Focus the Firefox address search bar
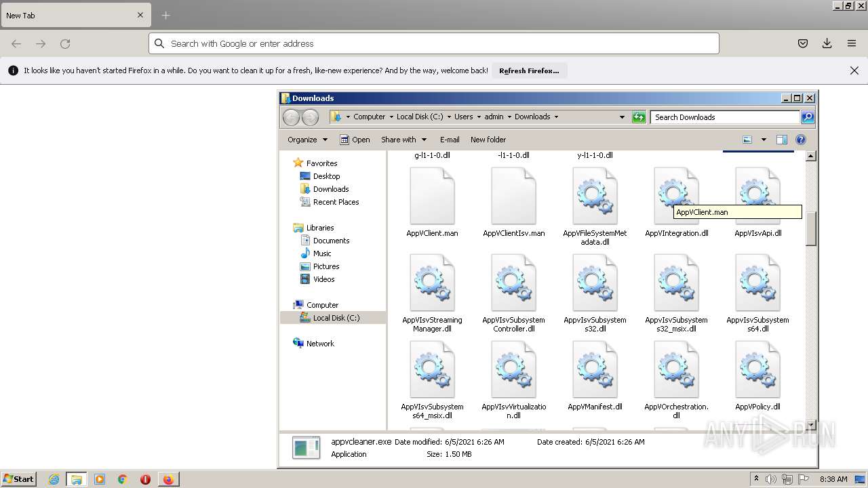The width and height of the screenshot is (868, 488). click(434, 43)
